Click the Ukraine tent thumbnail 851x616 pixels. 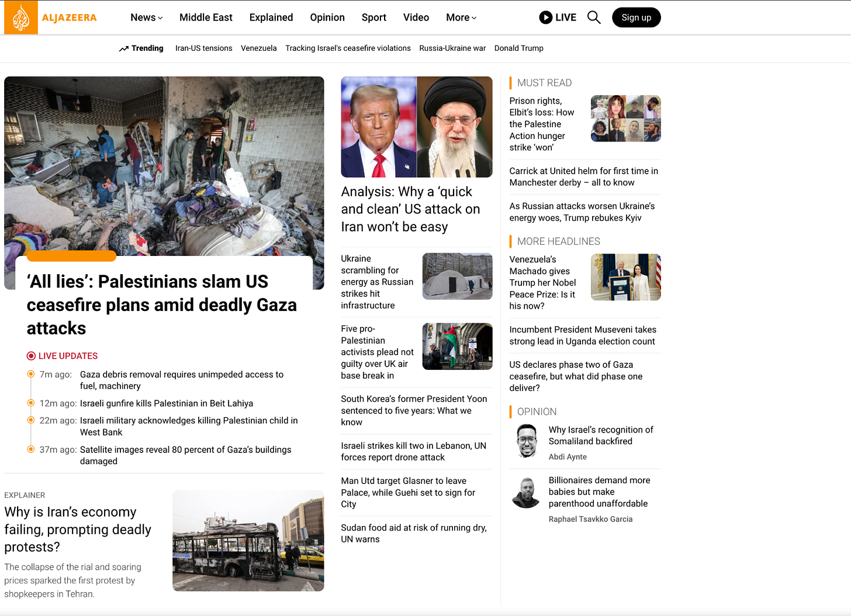458,276
